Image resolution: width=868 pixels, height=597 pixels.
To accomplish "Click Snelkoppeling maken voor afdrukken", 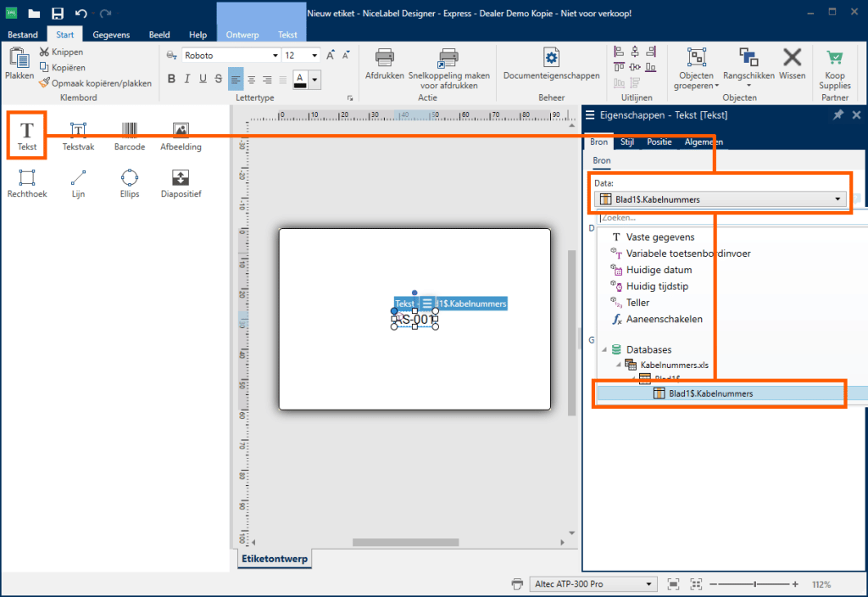I will pyautogui.click(x=448, y=68).
